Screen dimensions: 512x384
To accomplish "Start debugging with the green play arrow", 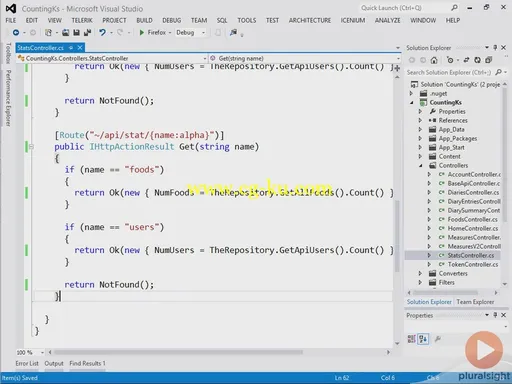I will click(x=142, y=32).
